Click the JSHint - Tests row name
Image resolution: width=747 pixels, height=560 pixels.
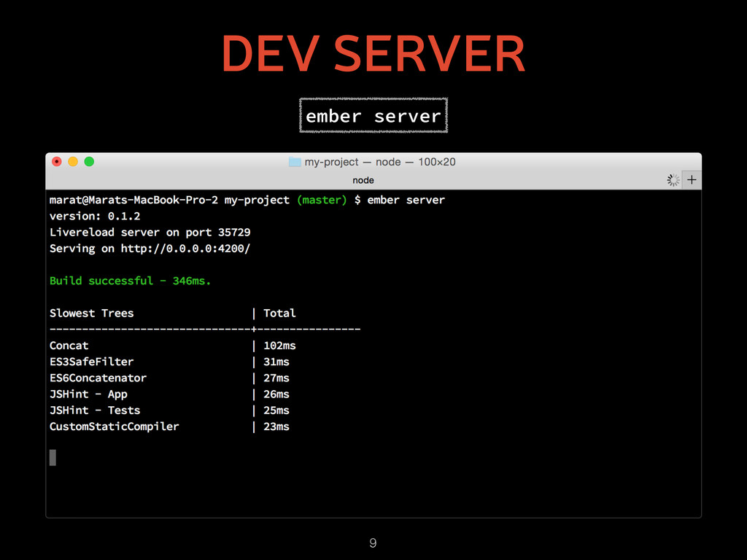pyautogui.click(x=95, y=411)
